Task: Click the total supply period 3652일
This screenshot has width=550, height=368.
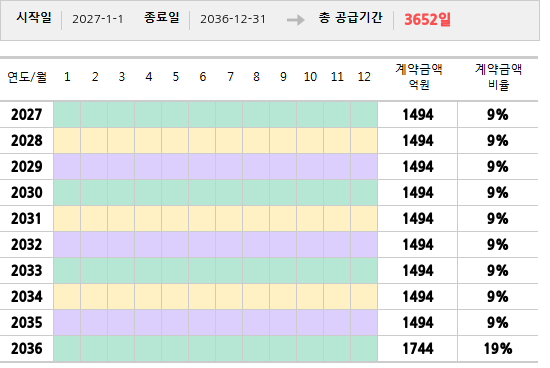Action: point(427,19)
